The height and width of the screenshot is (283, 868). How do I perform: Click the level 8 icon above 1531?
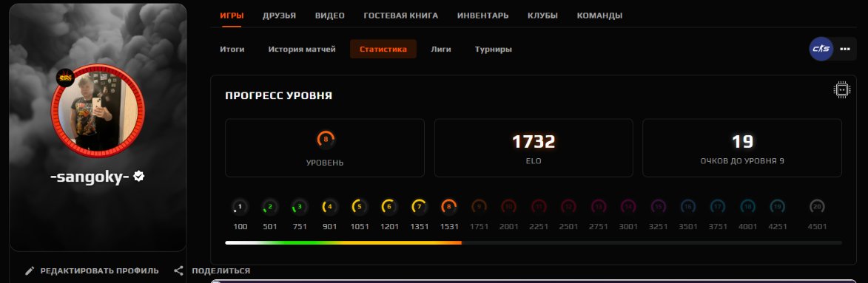click(449, 208)
